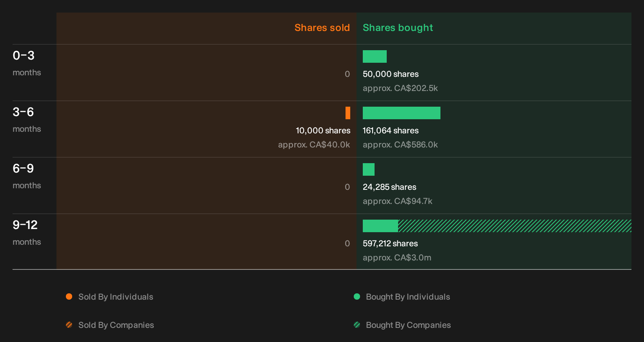The width and height of the screenshot is (644, 342).
Task: Click the 3-6 months green bought bar
Action: (x=402, y=113)
